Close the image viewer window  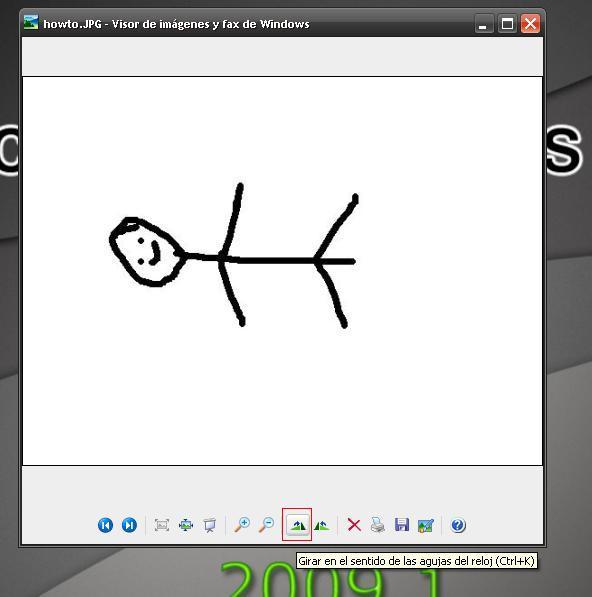point(530,24)
